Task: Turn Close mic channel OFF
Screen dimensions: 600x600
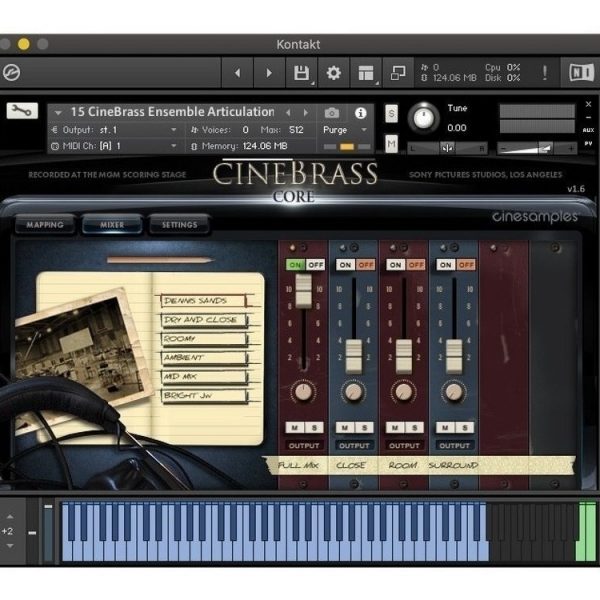Action: point(365,265)
